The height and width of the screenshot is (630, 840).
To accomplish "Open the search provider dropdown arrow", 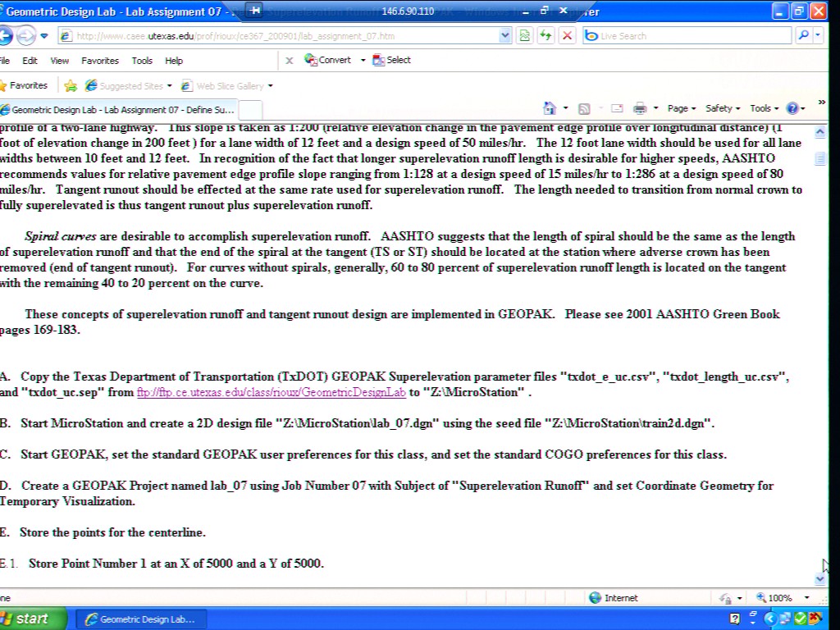I will tap(818, 35).
